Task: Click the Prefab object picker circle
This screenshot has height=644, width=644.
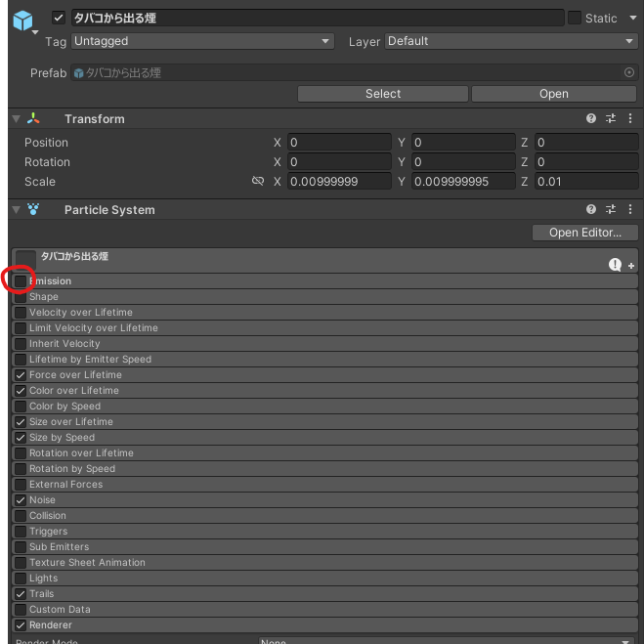Action: click(x=628, y=72)
